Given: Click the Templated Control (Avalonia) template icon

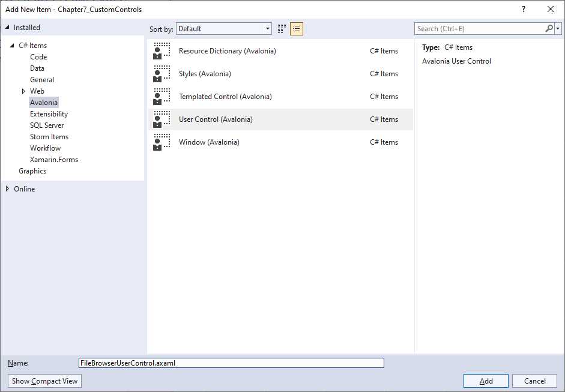Looking at the screenshot, I should pyautogui.click(x=162, y=96).
